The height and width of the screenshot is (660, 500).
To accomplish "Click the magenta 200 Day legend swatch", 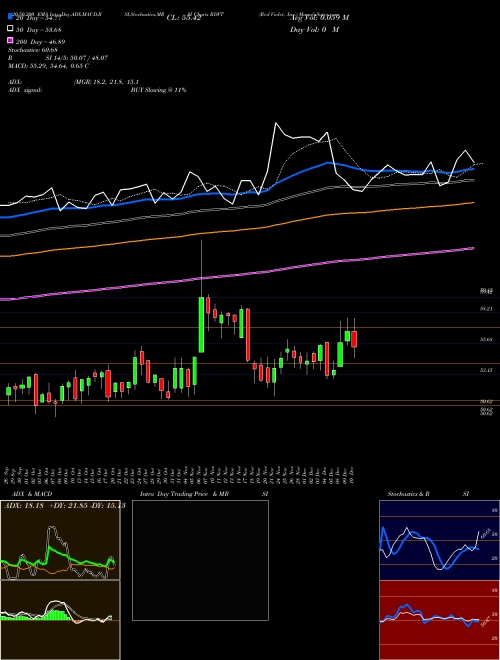I will tap(11, 41).
